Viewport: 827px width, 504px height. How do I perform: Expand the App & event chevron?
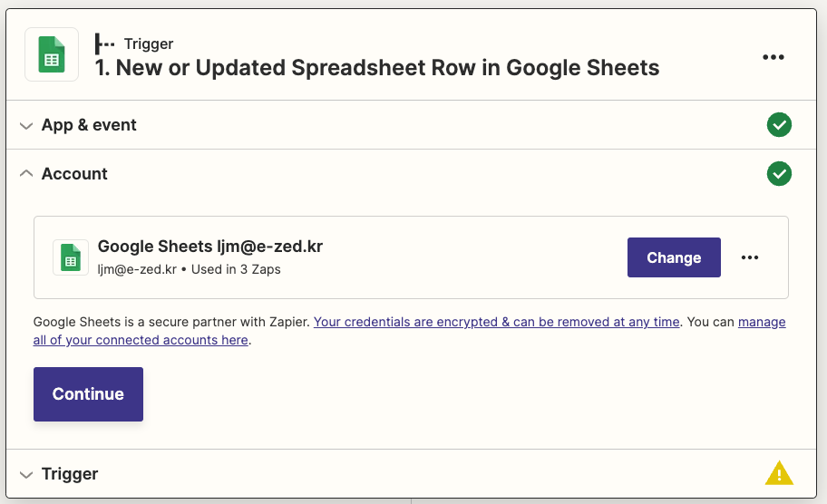coord(26,125)
